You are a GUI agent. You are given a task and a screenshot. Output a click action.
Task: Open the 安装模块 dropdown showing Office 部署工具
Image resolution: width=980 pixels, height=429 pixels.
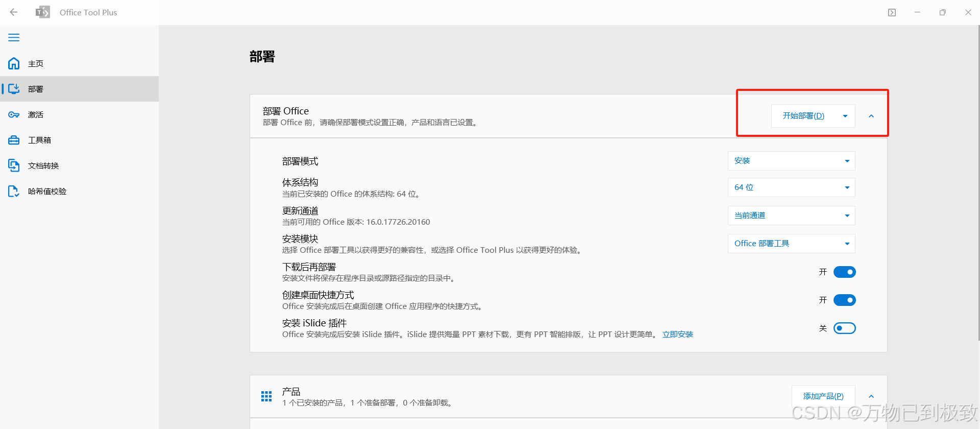pos(791,244)
